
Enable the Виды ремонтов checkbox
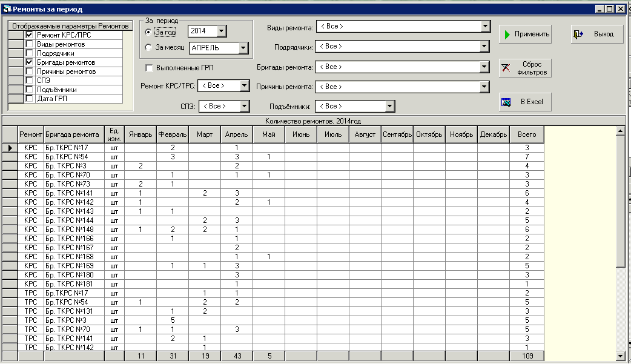pyautogui.click(x=29, y=44)
